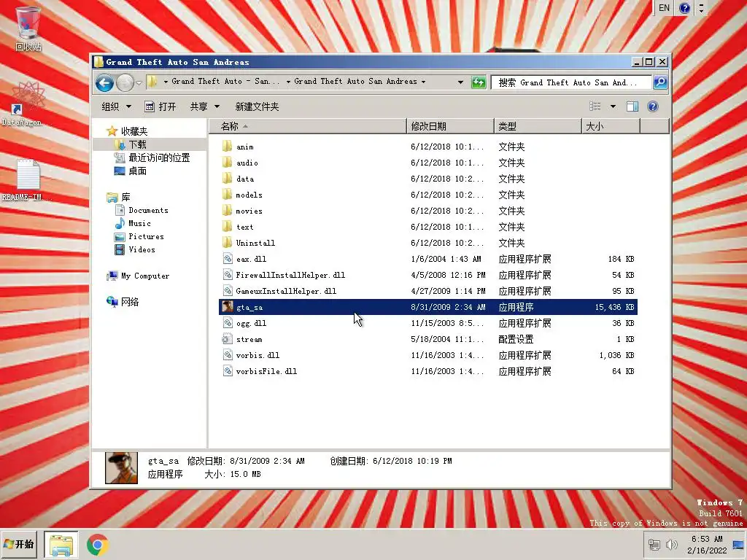This screenshot has height=560, width=747.
Task: Select the data folder icon
Action: [228, 179]
